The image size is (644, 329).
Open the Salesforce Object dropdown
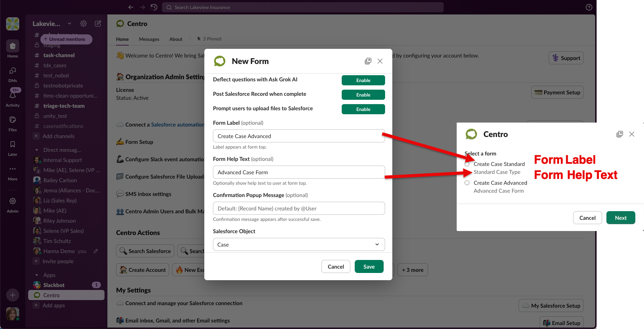299,245
